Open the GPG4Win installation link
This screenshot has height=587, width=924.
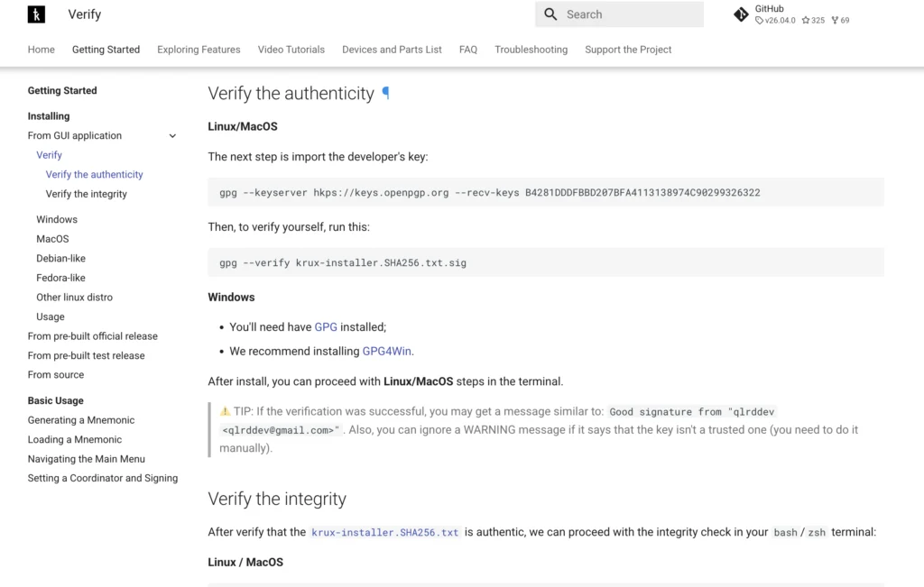coord(386,351)
